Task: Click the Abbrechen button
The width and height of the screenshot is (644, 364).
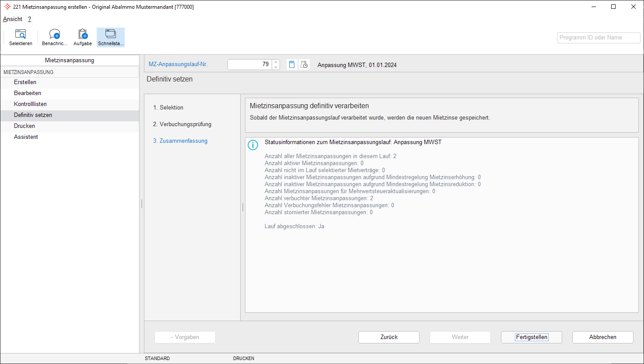Action: pyautogui.click(x=603, y=337)
